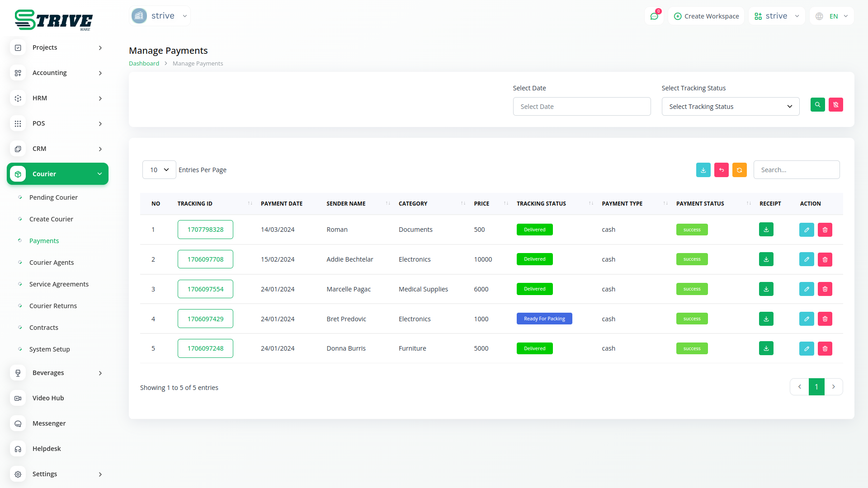
Task: Open tracking ID 1706097429 link
Action: click(x=205, y=319)
